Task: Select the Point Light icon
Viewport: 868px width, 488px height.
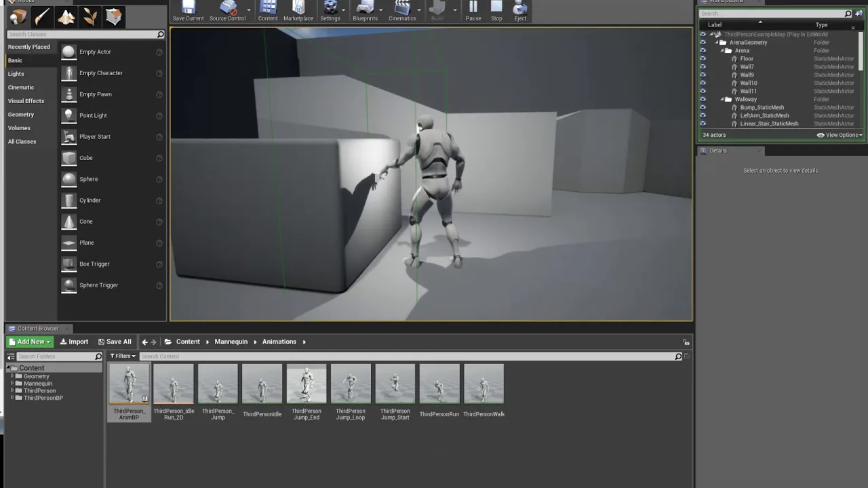Action: click(68, 116)
